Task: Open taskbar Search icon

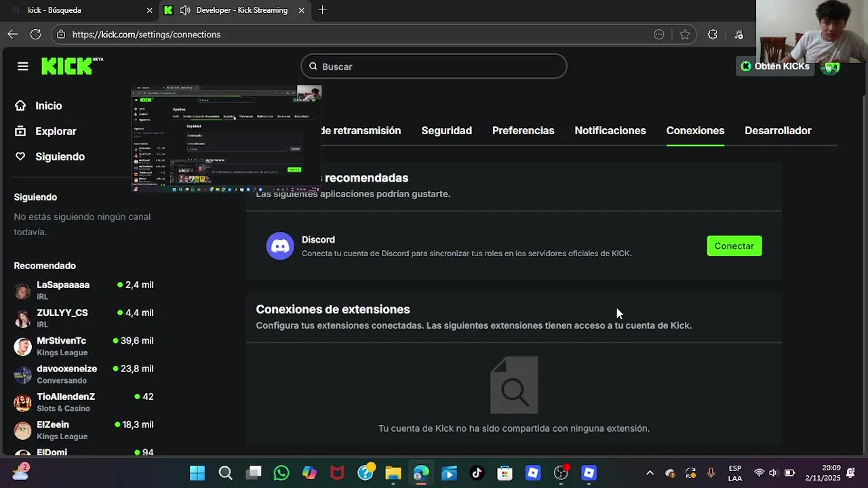Action: click(225, 473)
